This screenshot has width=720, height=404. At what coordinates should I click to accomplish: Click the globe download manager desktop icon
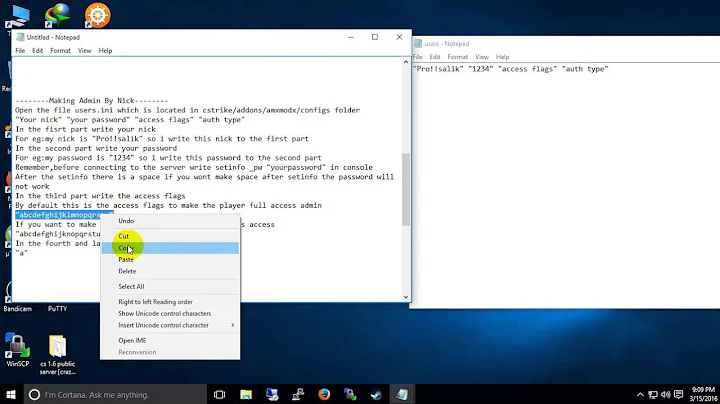[x=57, y=15]
